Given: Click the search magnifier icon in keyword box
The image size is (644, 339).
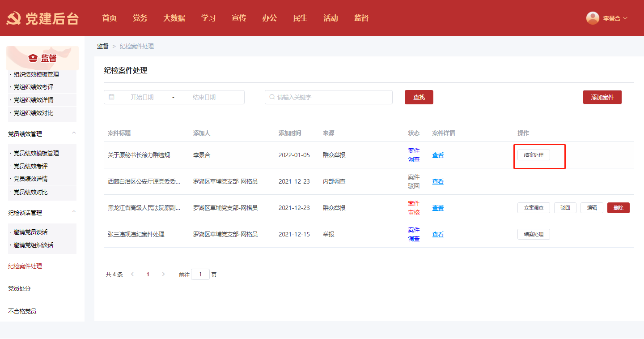Looking at the screenshot, I should click(272, 97).
